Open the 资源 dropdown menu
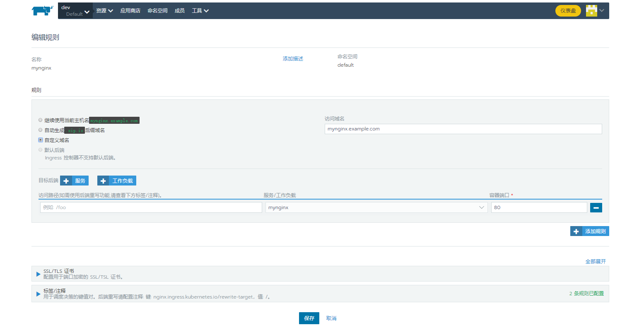 click(104, 11)
